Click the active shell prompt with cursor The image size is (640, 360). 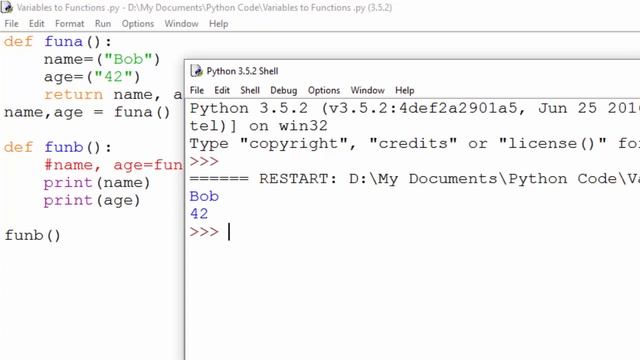210,232
